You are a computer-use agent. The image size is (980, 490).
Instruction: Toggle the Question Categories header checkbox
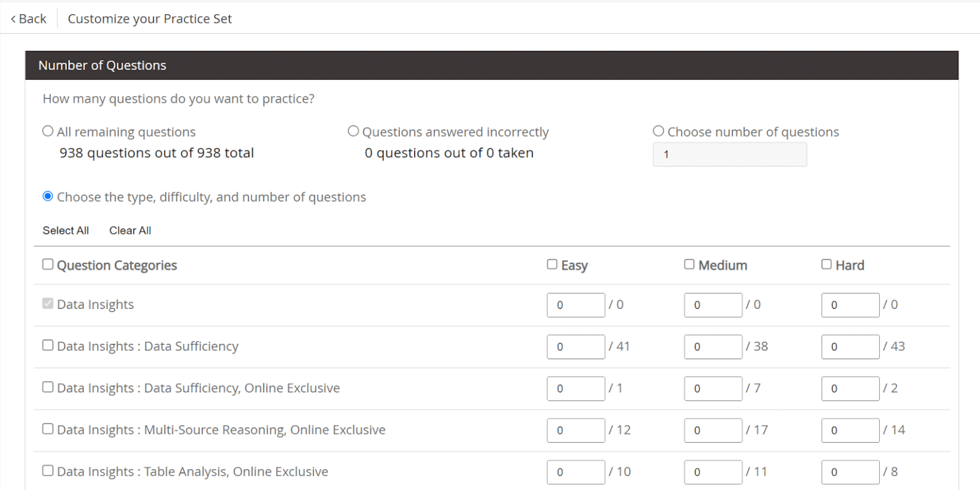pos(48,264)
